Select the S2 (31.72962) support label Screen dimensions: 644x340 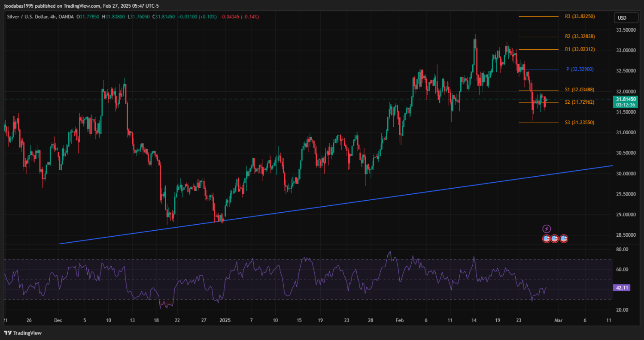coord(580,102)
